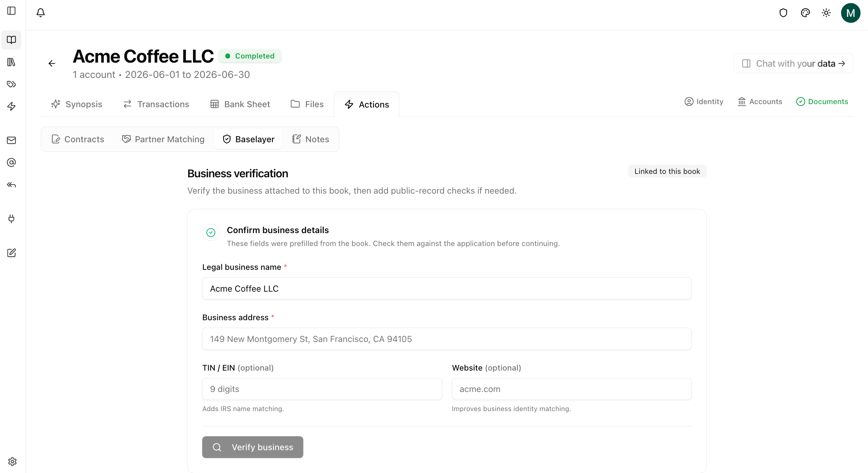The image size is (868, 473).
Task: Click the shield icon in top bar
Action: coord(783,13)
